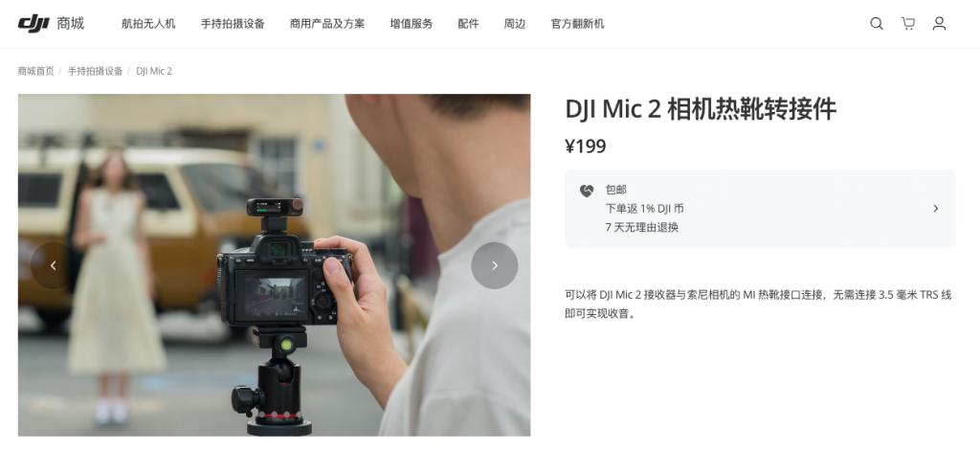The width and height of the screenshot is (980, 474).
Task: Click 7 天无理由退换 text
Action: click(641, 228)
